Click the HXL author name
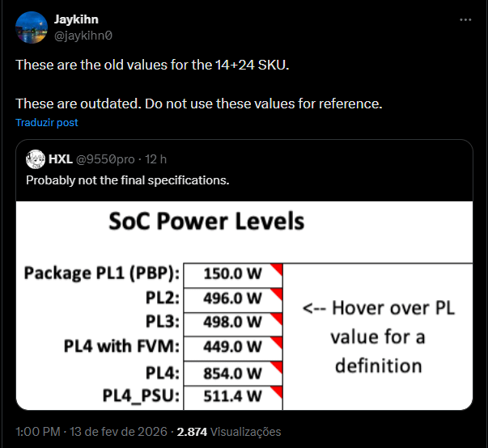The image size is (488, 448). pyautogui.click(x=60, y=158)
